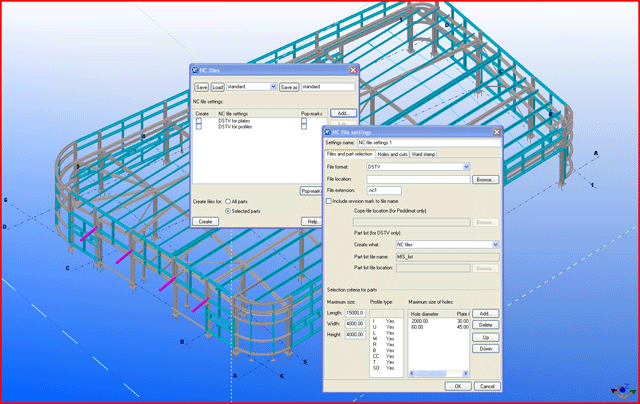The image size is (640, 404).
Task: Click the Save as name field
Action: tap(328, 87)
